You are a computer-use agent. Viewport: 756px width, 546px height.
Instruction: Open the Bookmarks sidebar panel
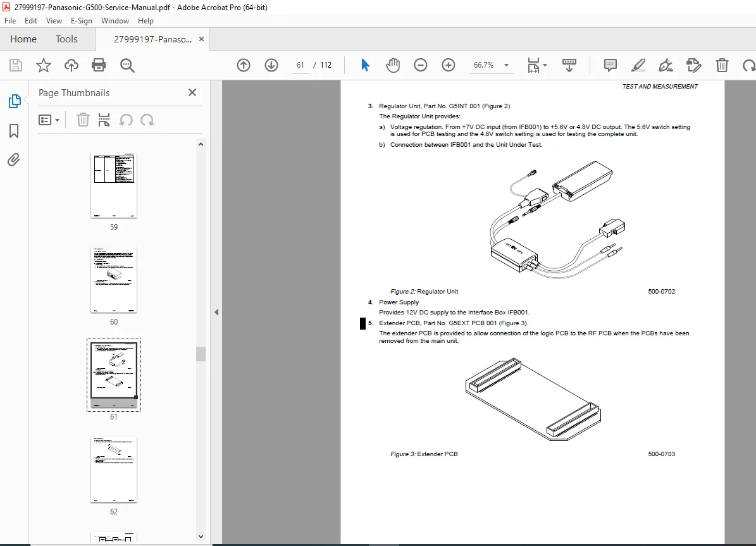point(14,131)
